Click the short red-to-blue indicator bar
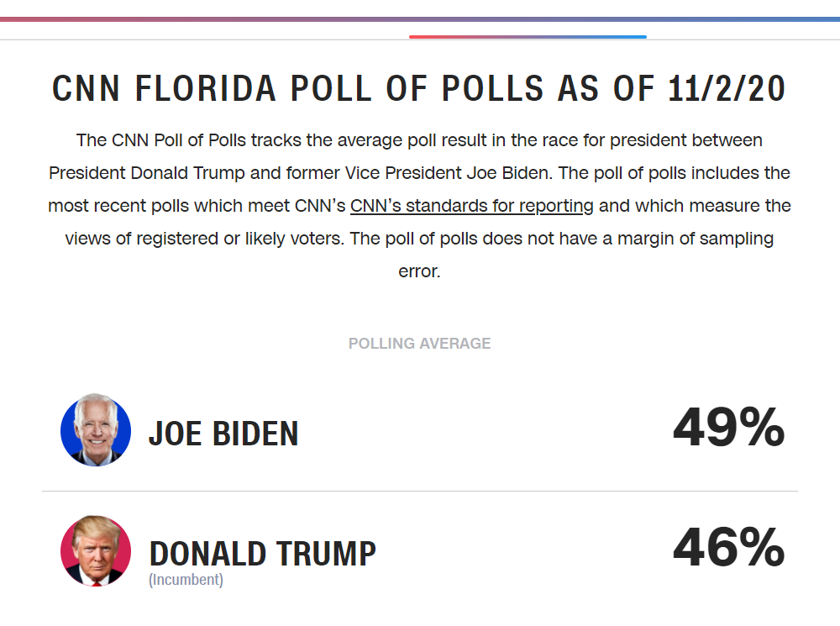Viewport: 840px width, 626px height. tap(528, 37)
